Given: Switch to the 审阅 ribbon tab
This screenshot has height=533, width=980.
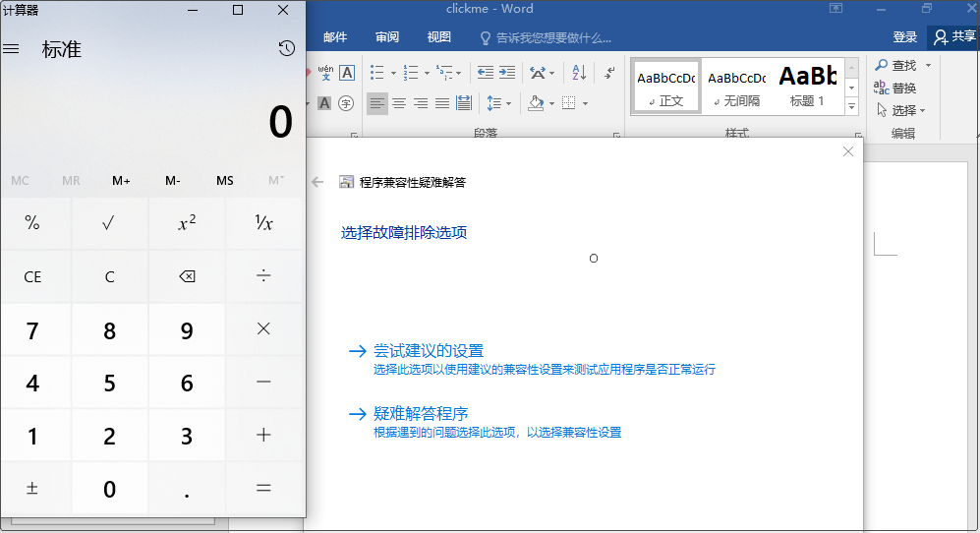Looking at the screenshot, I should [387, 37].
